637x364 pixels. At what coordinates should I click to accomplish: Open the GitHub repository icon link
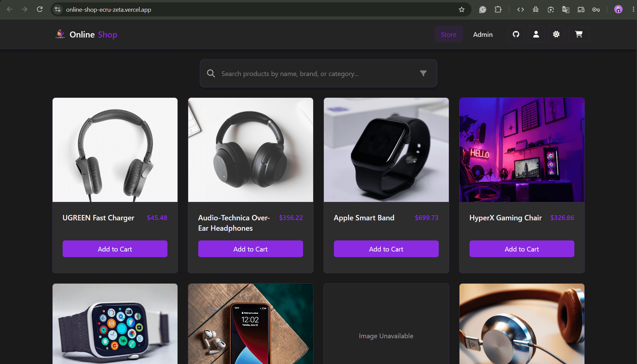pos(516,34)
